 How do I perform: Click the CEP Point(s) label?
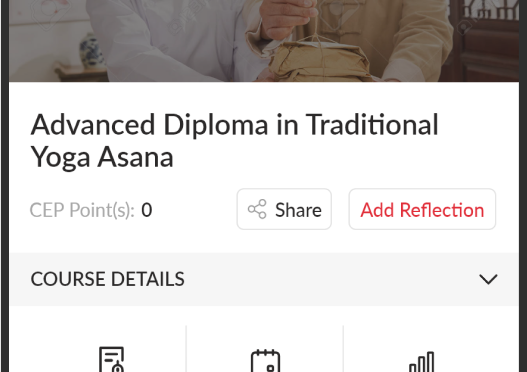(82, 210)
